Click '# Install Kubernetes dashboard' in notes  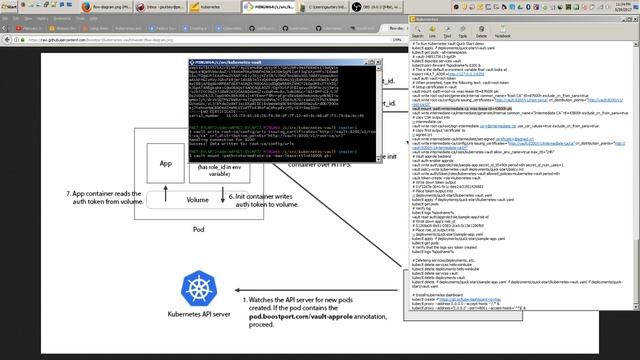click(x=437, y=295)
